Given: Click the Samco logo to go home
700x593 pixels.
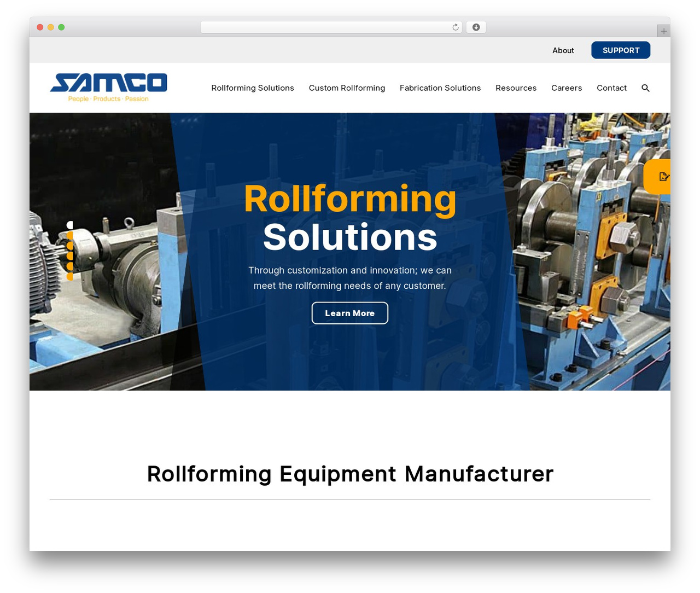Looking at the screenshot, I should 108,88.
